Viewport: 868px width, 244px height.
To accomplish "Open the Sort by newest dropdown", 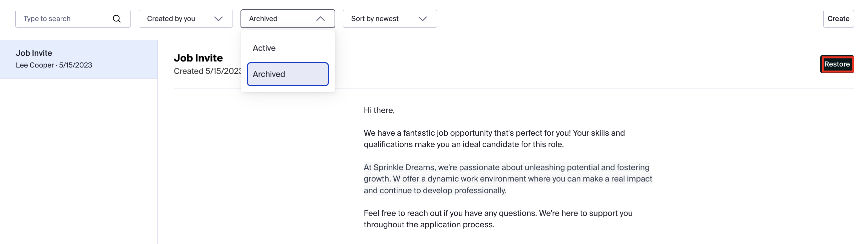I will click(390, 19).
